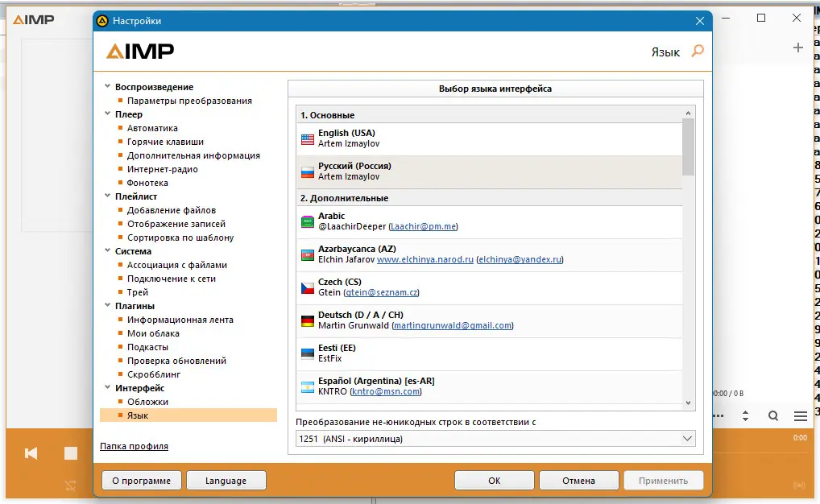The width and height of the screenshot is (820, 504).
Task: Click the up-down sort arrows in main window
Action: pyautogui.click(x=745, y=416)
